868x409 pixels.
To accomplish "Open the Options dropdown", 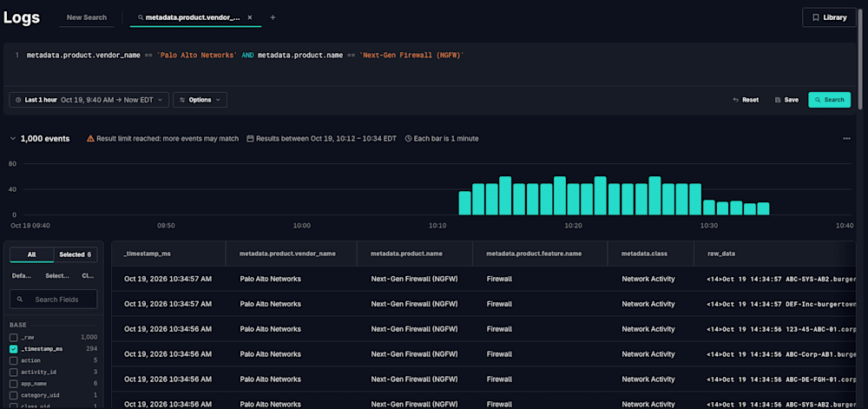I will click(x=200, y=100).
